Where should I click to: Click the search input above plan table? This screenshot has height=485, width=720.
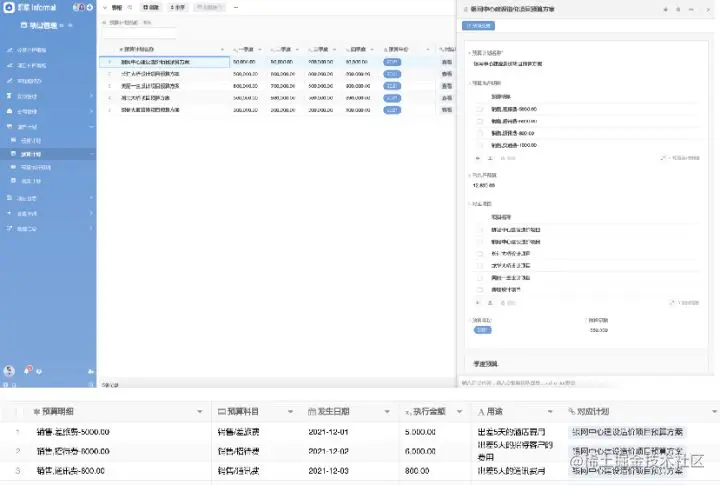139,33
